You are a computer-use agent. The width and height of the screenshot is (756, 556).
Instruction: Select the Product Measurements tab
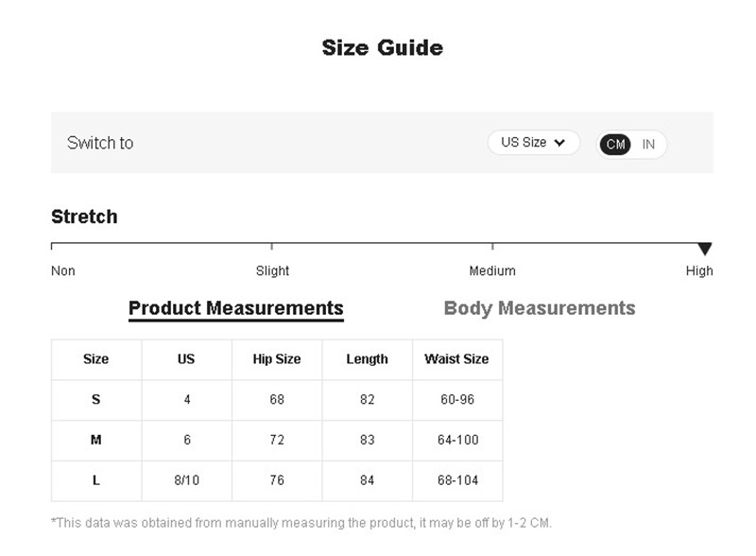235,308
